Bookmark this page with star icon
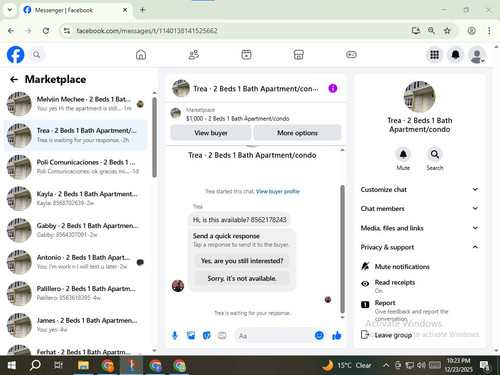This screenshot has height=375, width=500. [447, 31]
